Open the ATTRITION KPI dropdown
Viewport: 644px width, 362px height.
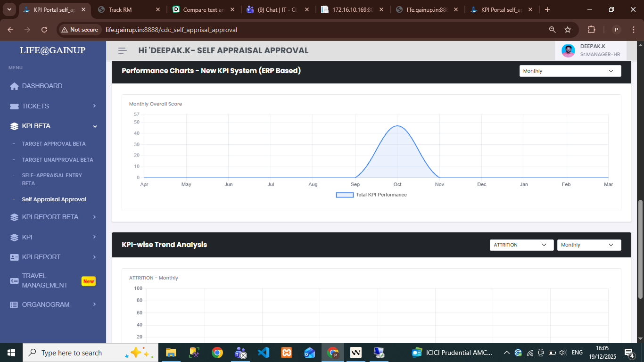521,245
